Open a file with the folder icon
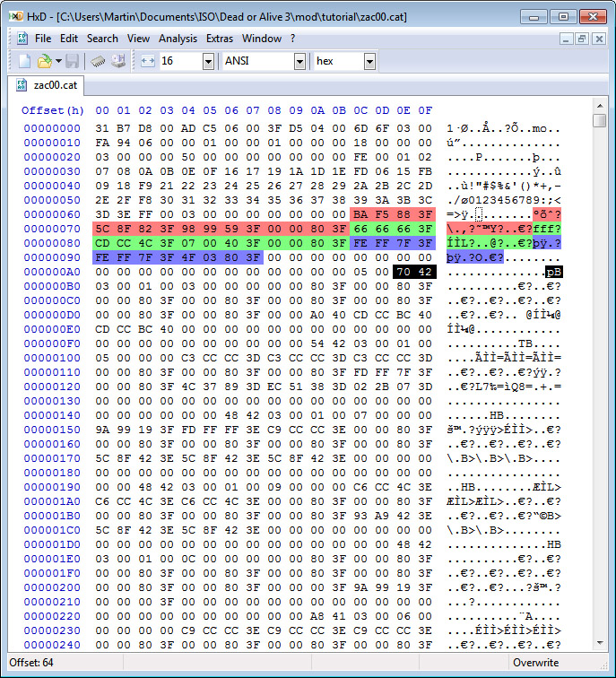The image size is (616, 678). click(x=44, y=61)
